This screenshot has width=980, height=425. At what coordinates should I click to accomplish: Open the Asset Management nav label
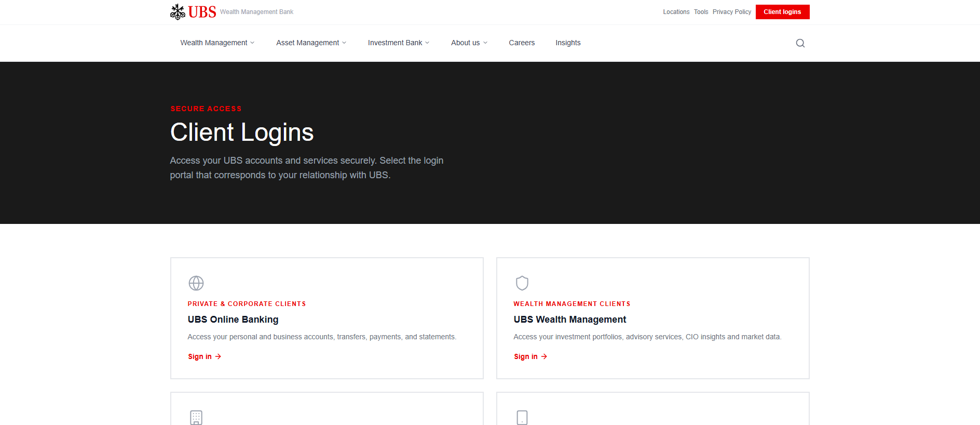pos(307,43)
